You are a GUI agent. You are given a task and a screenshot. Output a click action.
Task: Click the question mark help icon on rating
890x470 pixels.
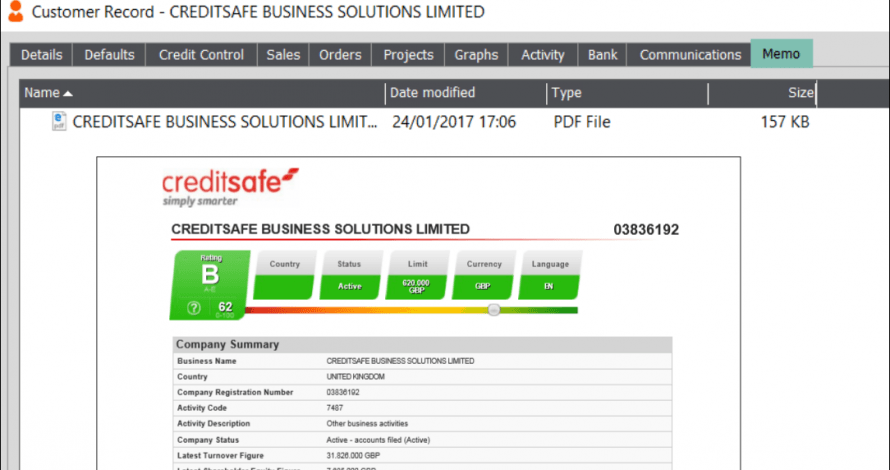194,308
